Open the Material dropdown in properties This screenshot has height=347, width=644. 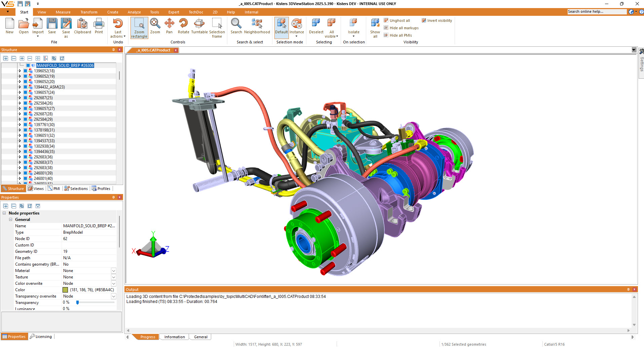tap(113, 271)
